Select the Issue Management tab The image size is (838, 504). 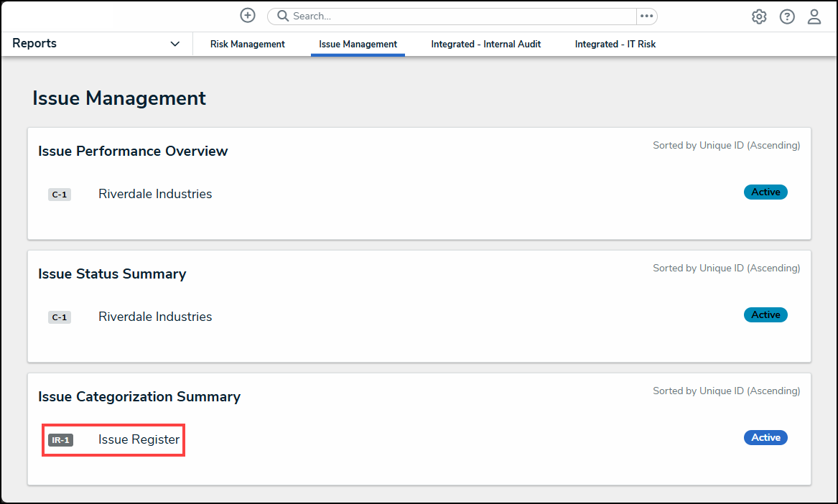click(x=358, y=44)
